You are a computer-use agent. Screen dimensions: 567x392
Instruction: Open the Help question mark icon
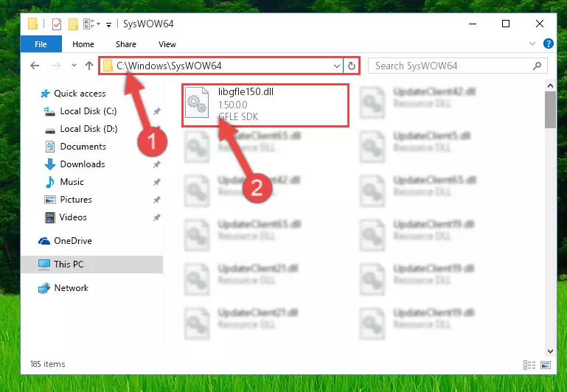click(548, 43)
